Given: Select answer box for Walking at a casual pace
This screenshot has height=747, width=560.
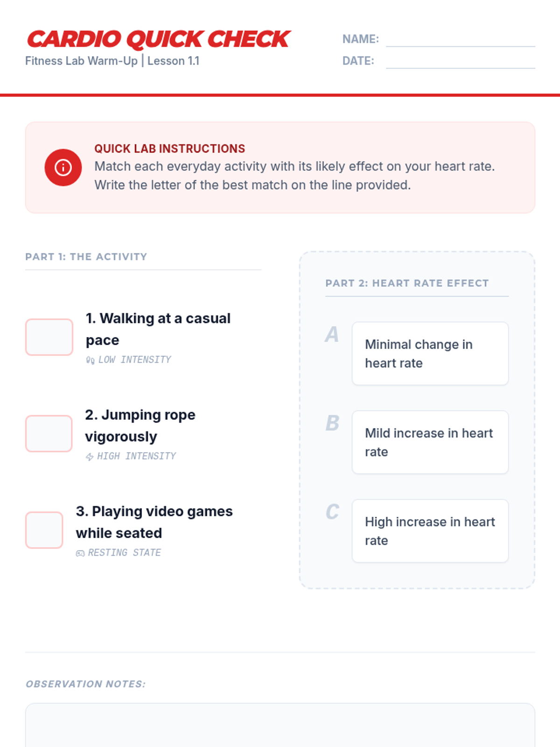Looking at the screenshot, I should click(x=49, y=337).
